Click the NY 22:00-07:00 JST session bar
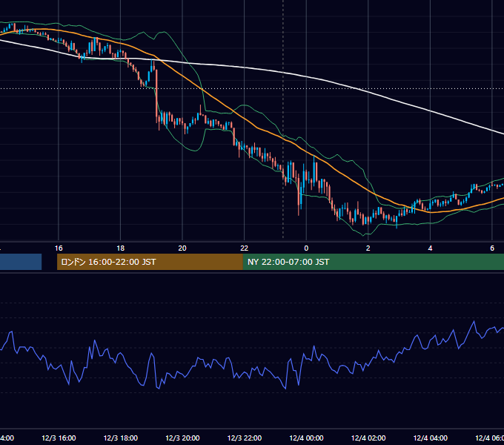This screenshot has height=445, width=504. pos(373,262)
